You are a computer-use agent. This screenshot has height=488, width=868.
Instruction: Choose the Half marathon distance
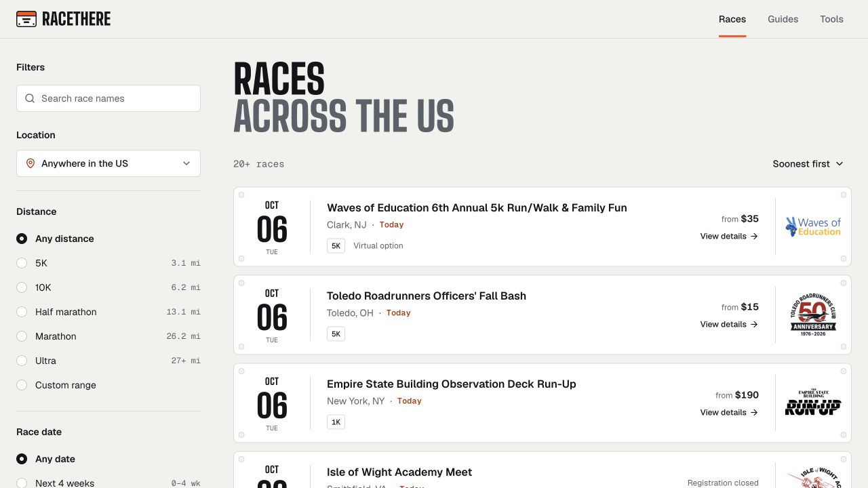click(x=22, y=312)
